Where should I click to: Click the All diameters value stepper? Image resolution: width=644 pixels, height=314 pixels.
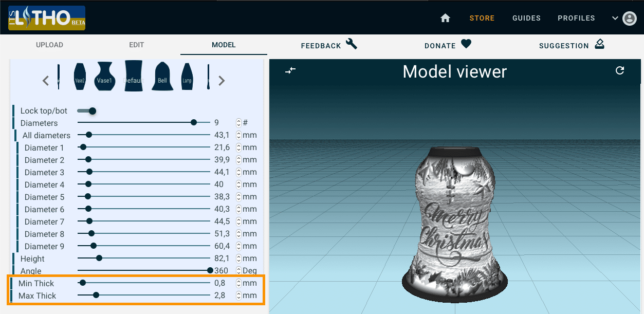point(238,135)
